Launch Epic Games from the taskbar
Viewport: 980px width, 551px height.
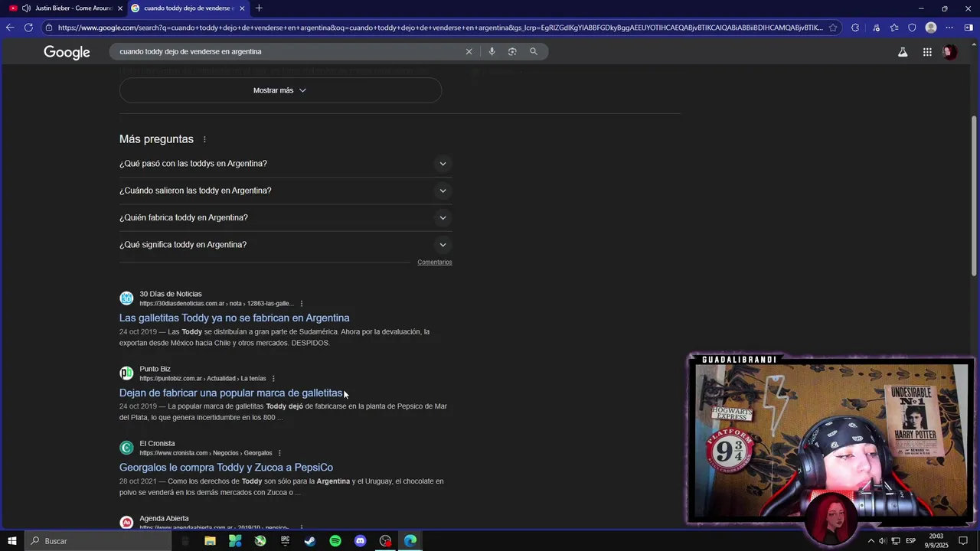click(x=285, y=541)
